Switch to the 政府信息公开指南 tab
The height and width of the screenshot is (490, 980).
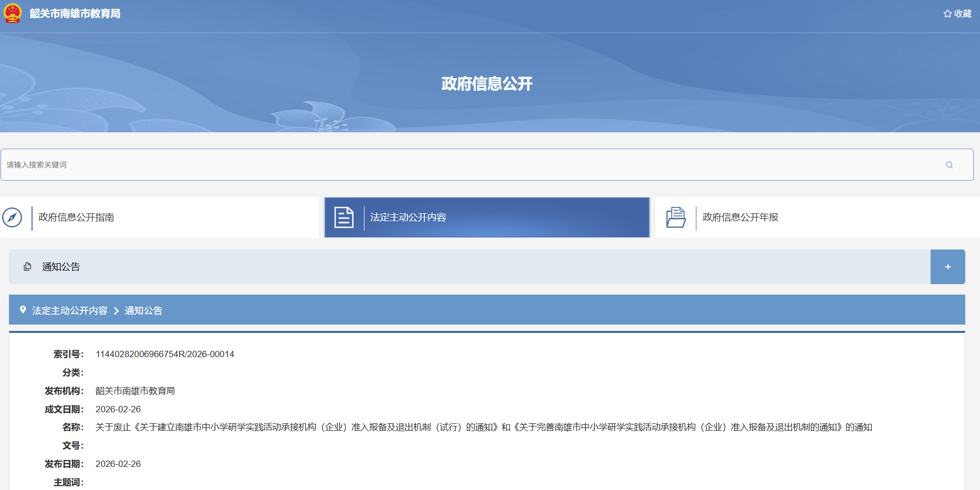(x=77, y=217)
